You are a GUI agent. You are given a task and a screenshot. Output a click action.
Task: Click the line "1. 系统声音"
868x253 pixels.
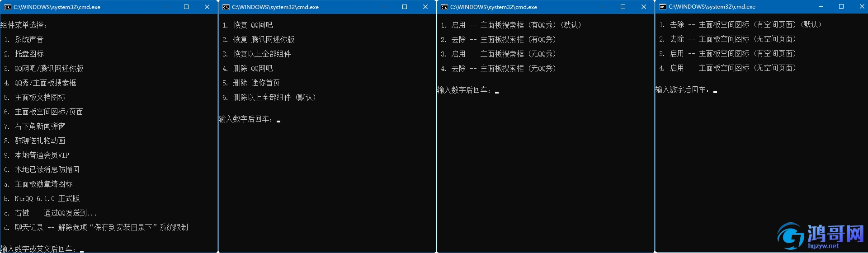[24, 40]
